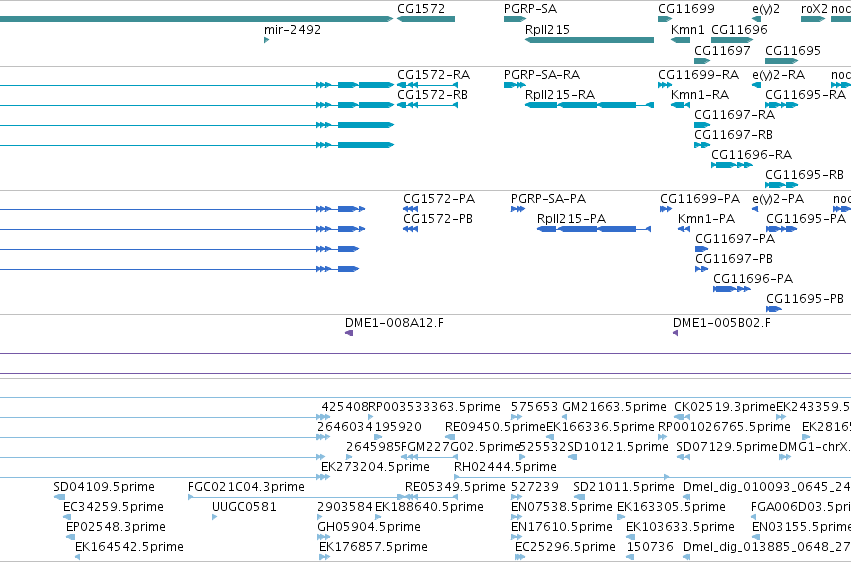This screenshot has width=851, height=562.
Task: Select transcript CG1572-RB
Action: click(432, 95)
